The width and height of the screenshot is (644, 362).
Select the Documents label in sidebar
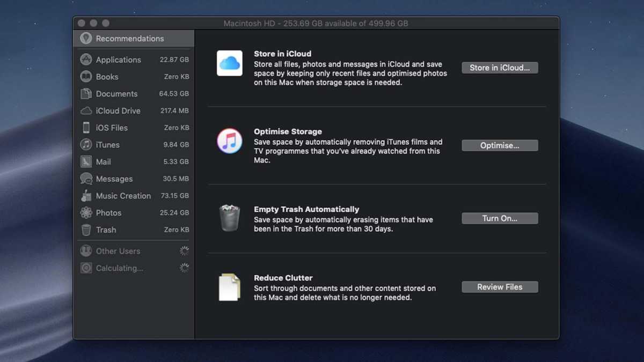pos(117,94)
